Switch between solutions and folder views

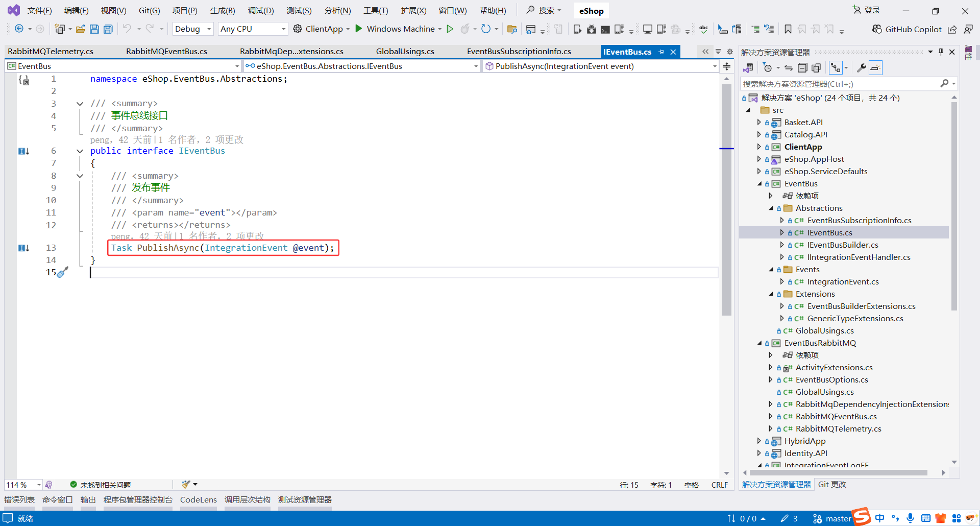tap(748, 68)
